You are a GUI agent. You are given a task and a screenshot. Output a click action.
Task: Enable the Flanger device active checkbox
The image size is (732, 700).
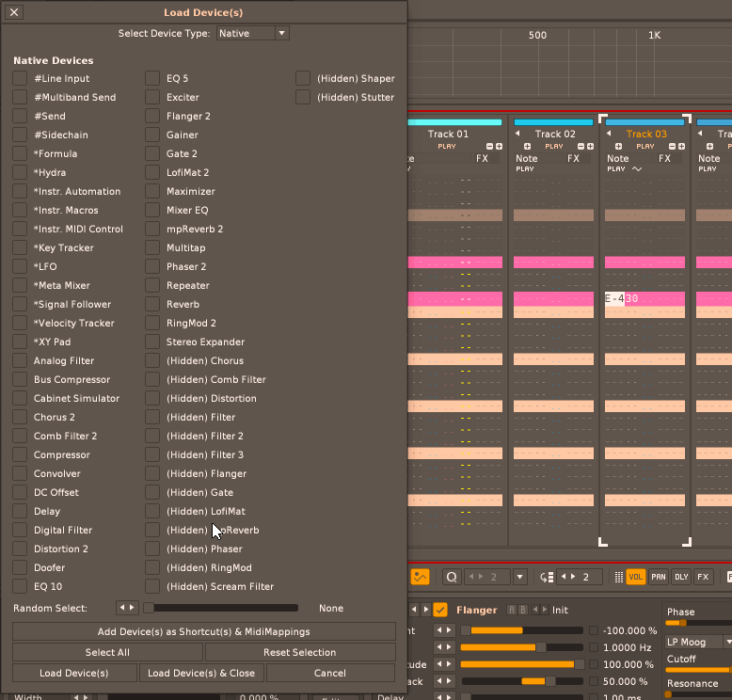pyautogui.click(x=440, y=610)
